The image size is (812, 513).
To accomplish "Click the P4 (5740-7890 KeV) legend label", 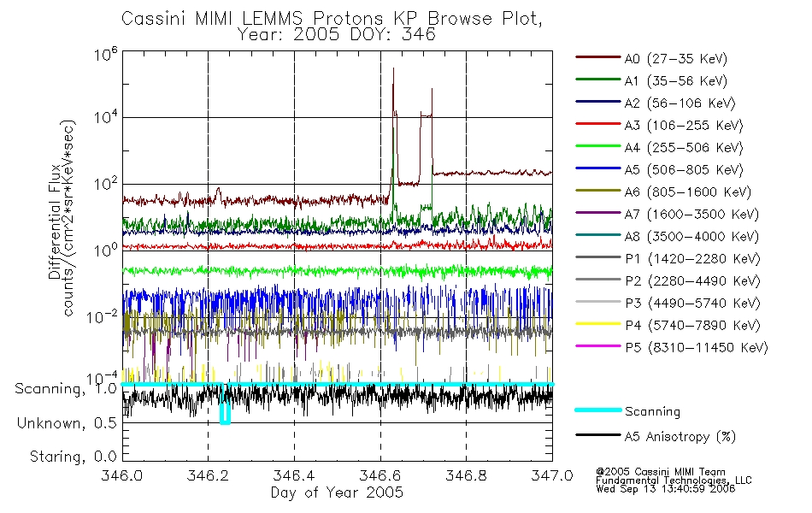I will pos(692,326).
